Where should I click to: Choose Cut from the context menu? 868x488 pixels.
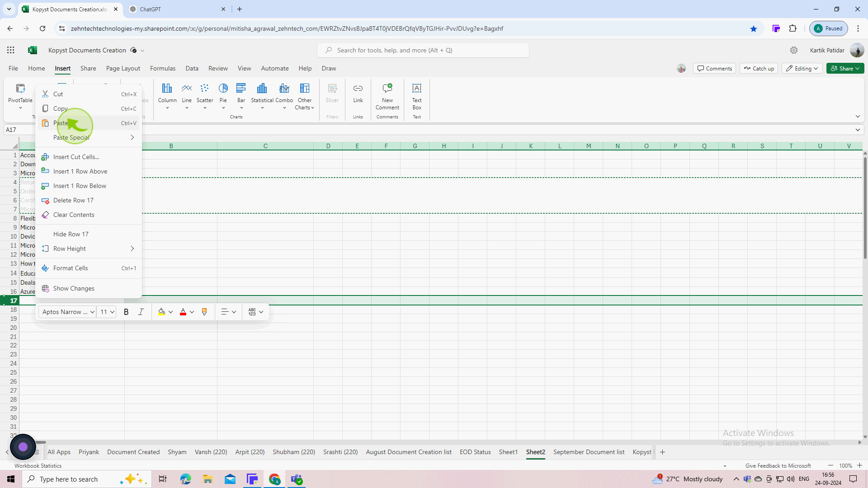pos(89,94)
